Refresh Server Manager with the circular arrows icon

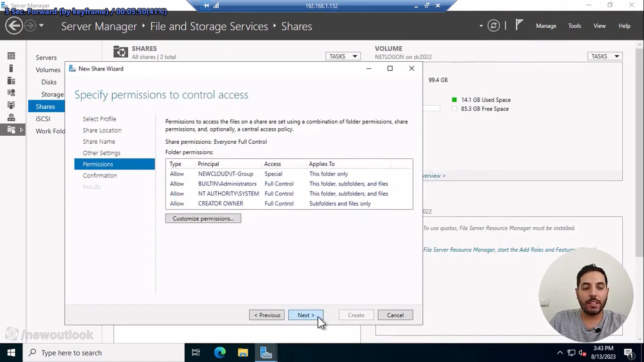click(494, 25)
